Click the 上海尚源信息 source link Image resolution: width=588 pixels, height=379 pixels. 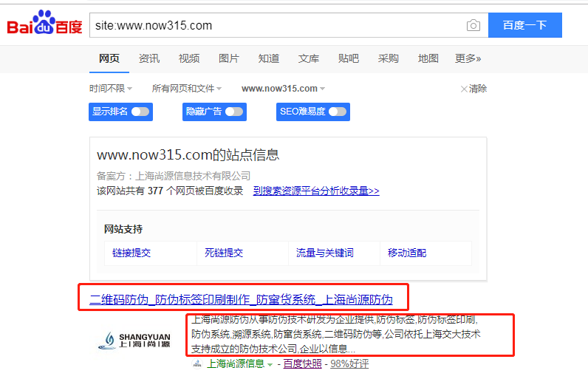pyautogui.click(x=236, y=363)
